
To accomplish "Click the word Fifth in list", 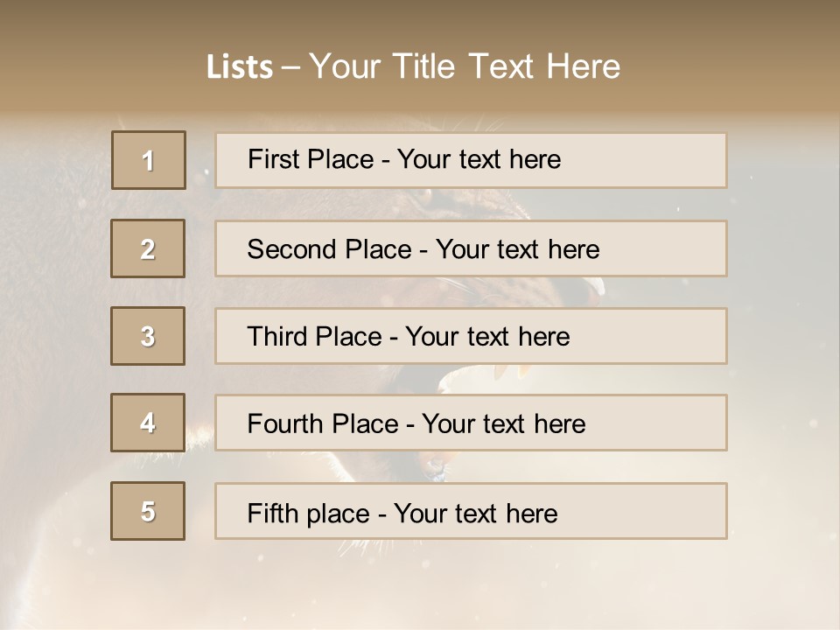I will (273, 513).
